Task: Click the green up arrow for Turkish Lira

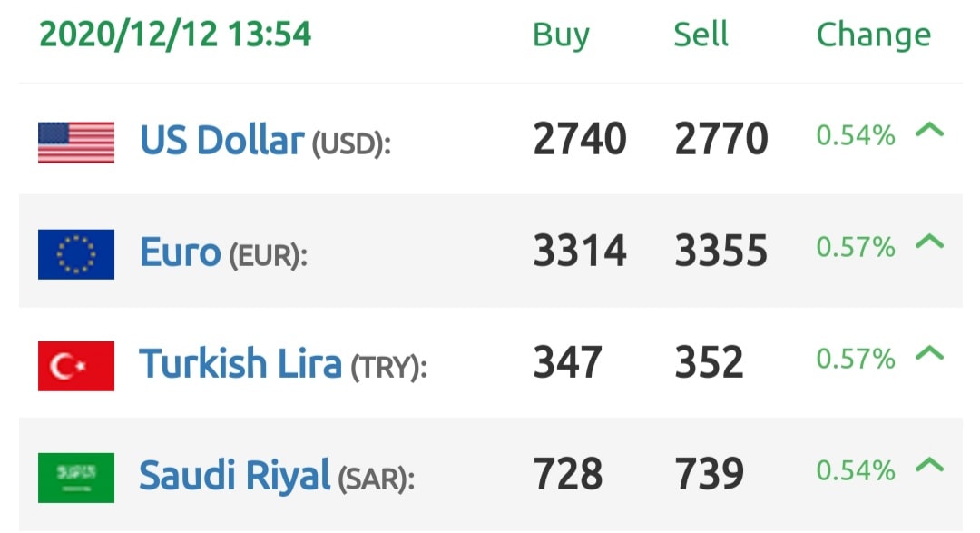Action: 929,353
